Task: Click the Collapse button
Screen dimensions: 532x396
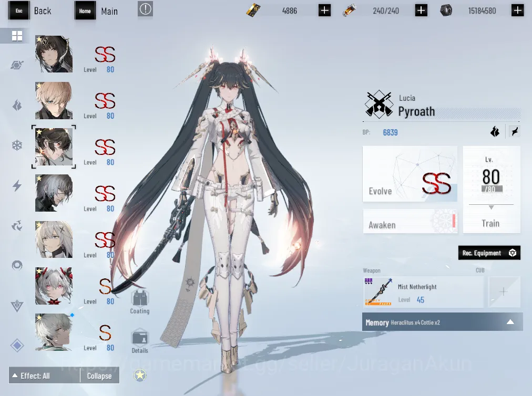Action: [x=100, y=376]
